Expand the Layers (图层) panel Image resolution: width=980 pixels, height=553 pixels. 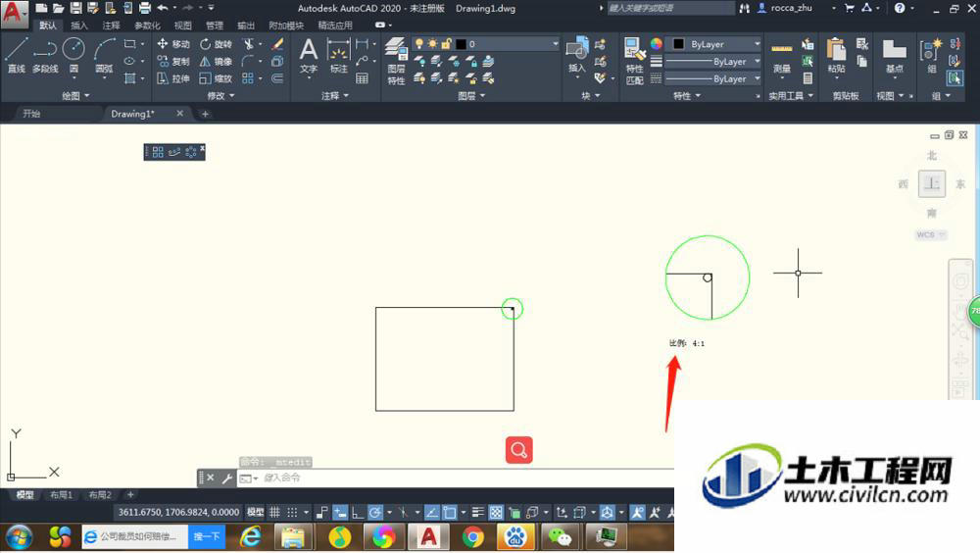click(471, 96)
